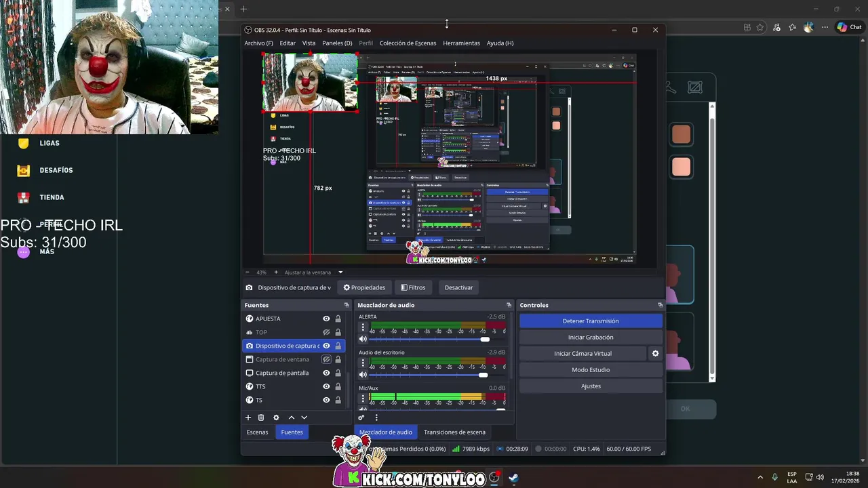The width and height of the screenshot is (868, 488).
Task: Open the Paneles menu
Action: 337,43
